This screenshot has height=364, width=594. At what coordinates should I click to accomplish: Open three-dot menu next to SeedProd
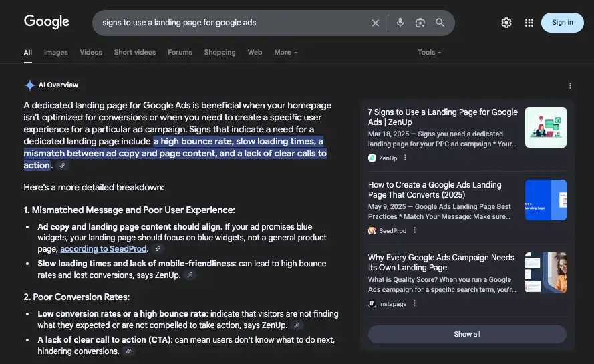(414, 230)
